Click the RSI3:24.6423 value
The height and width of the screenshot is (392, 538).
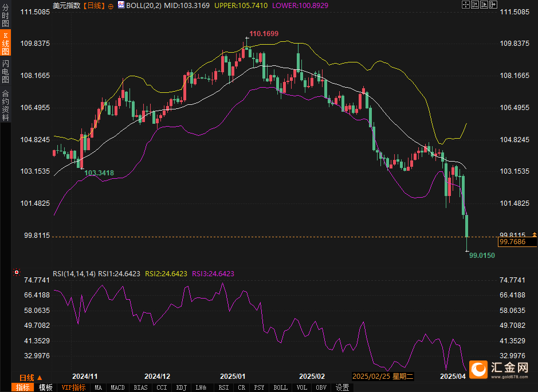(x=213, y=273)
